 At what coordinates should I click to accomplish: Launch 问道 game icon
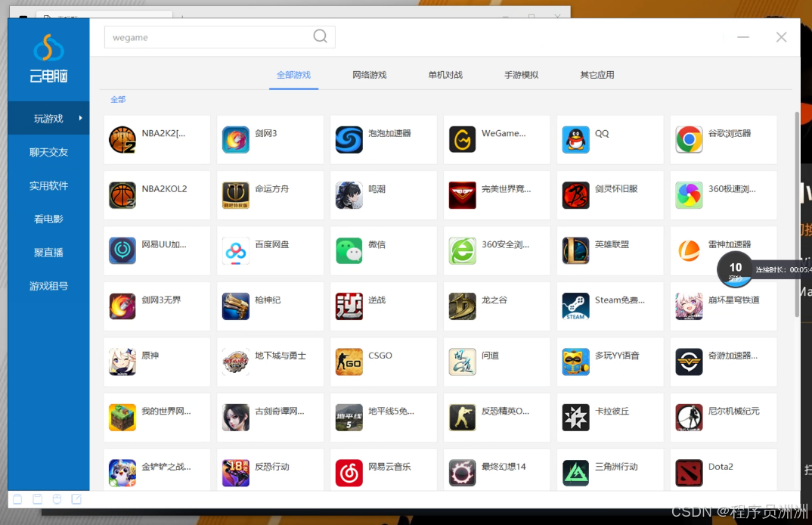(x=463, y=362)
